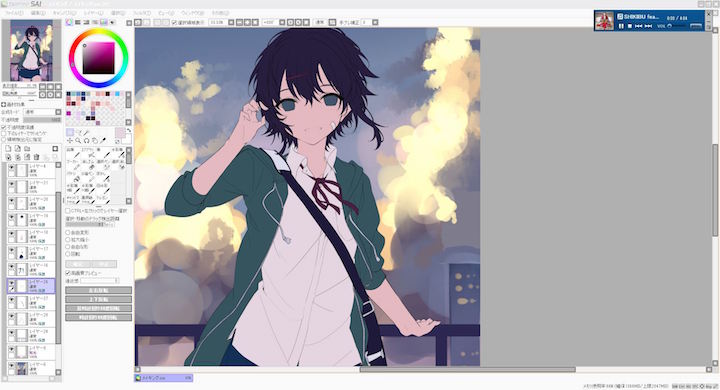Viewport: 720px width, 390px height.
Task: Expand the canvas zoom percentage dropdown
Action: coord(231,22)
